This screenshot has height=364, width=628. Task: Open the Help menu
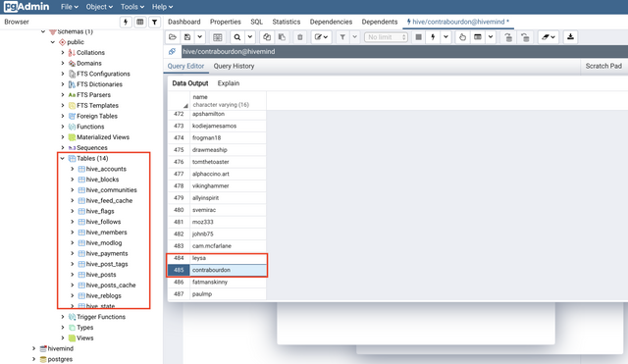(x=162, y=7)
